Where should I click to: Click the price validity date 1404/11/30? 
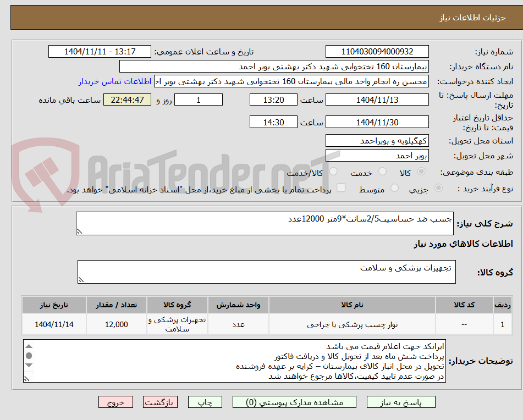pyautogui.click(x=377, y=122)
